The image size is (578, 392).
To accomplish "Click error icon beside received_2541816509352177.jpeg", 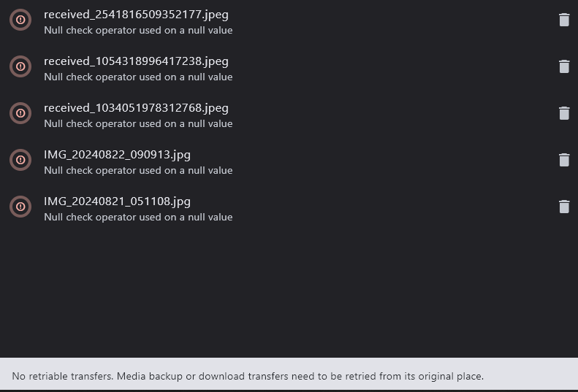I will (20, 20).
